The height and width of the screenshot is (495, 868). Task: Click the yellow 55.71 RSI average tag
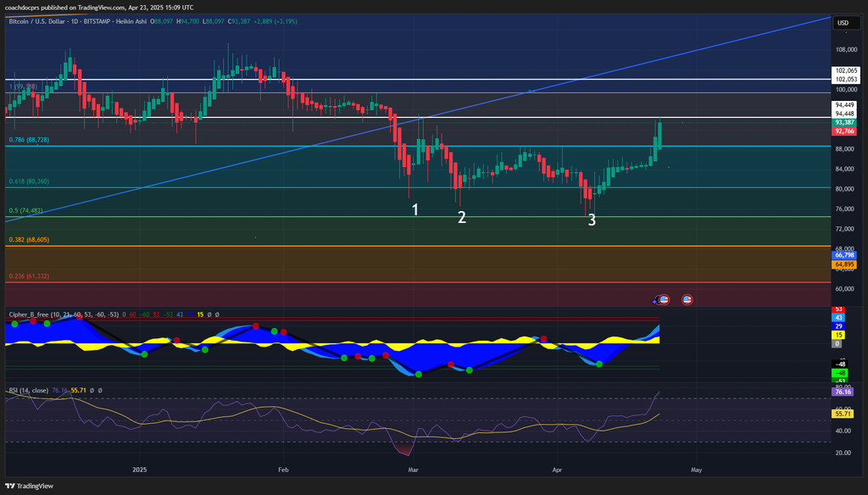[x=843, y=413]
